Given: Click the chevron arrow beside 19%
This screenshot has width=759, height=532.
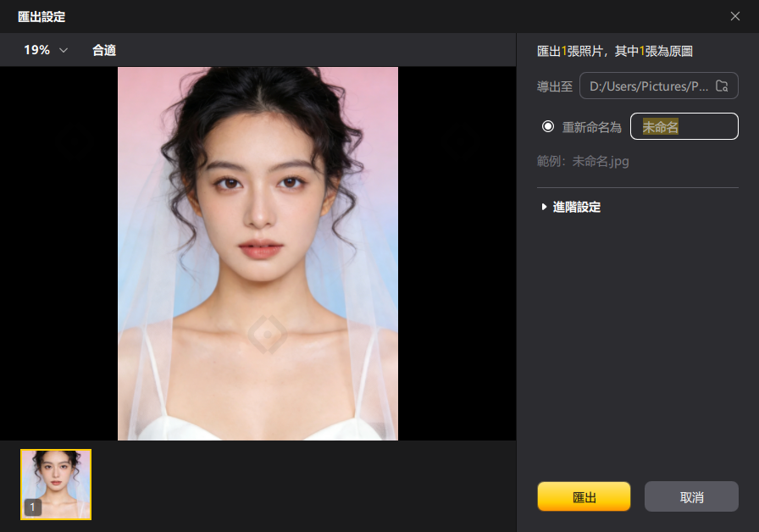Looking at the screenshot, I should coord(64,50).
